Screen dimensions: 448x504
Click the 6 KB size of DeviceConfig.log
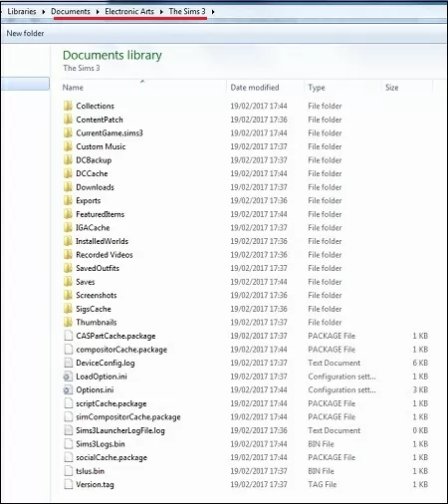pos(420,363)
